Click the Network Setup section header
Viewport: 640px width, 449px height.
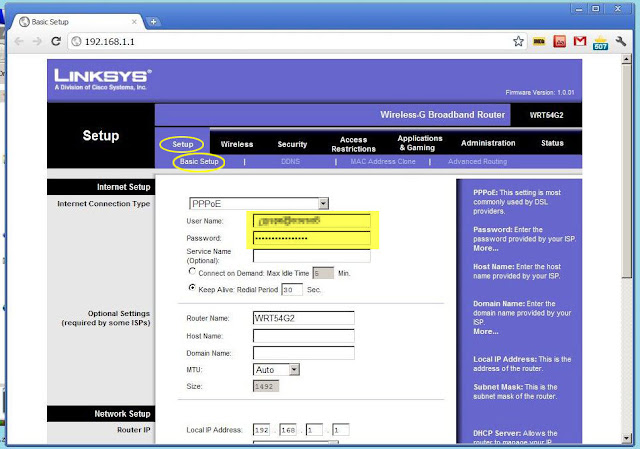point(122,414)
